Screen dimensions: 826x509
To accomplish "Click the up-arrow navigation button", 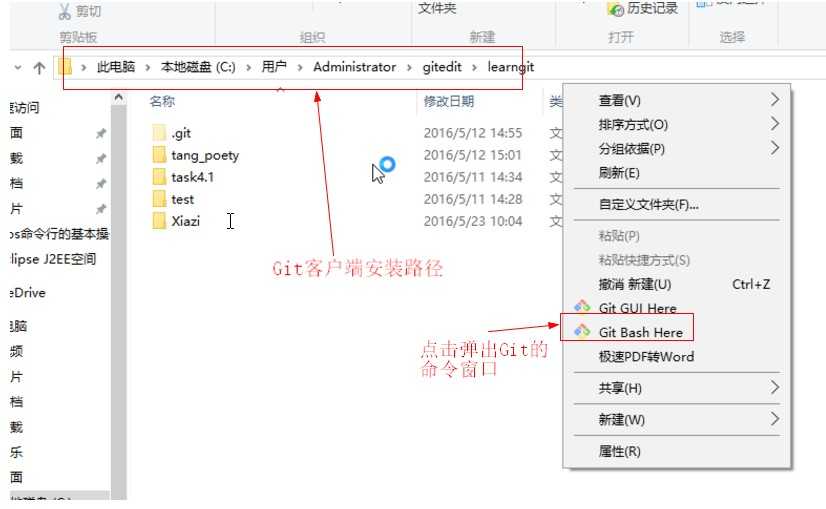I will pos(39,67).
